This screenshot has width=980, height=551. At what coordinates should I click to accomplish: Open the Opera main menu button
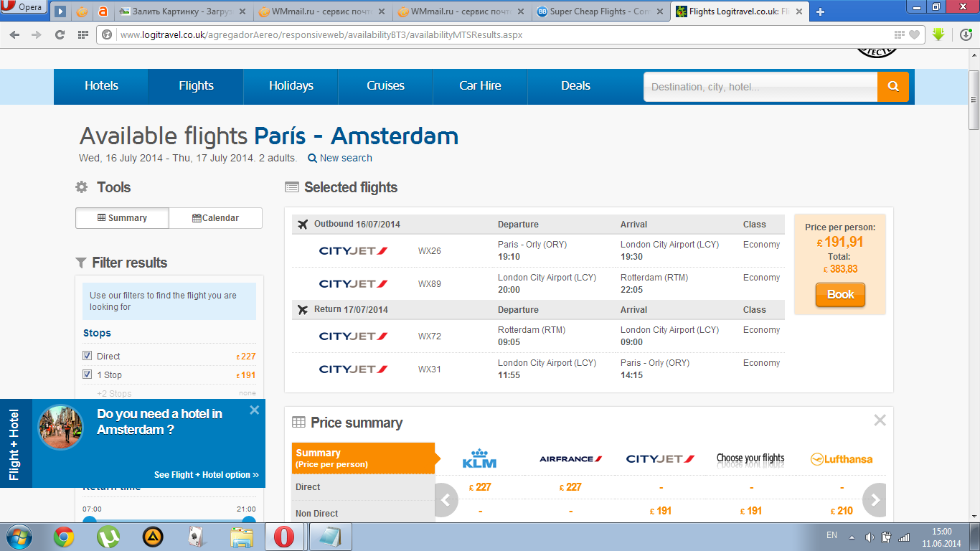24,7
